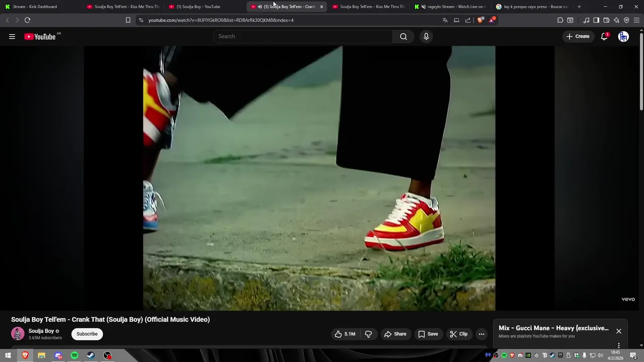
Task: Open Brave Shields lion icon
Action: point(480,20)
